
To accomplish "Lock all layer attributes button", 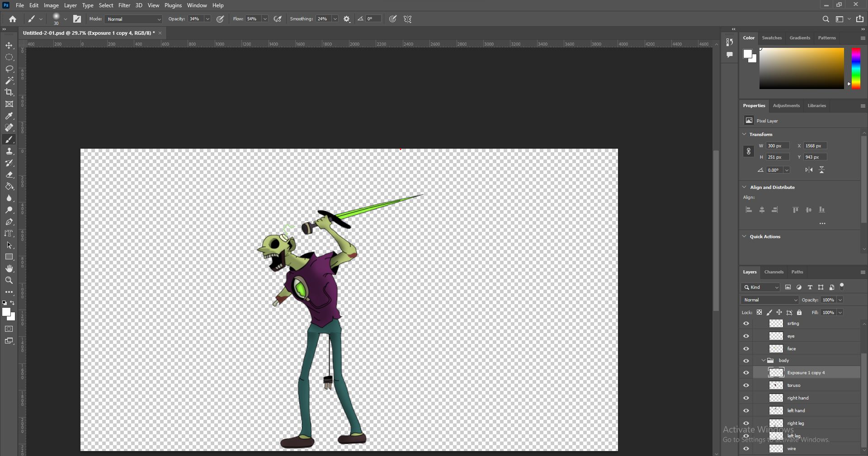I will (x=799, y=313).
